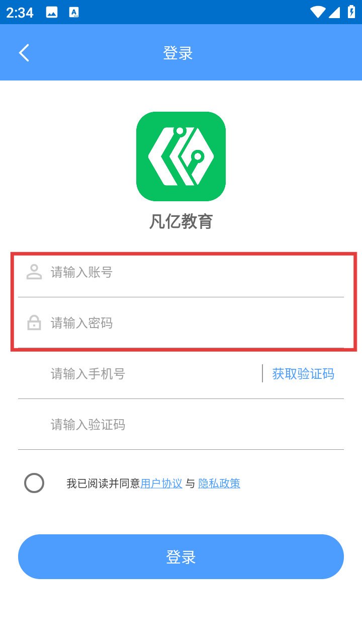Tap the Wi-Fi signal icon
This screenshot has height=644, width=362.
318,12
